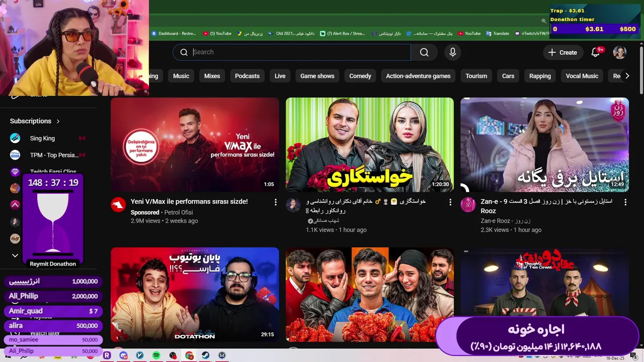Open the زرین‌پال من bookmark
644x362 pixels.
[x=250, y=34]
